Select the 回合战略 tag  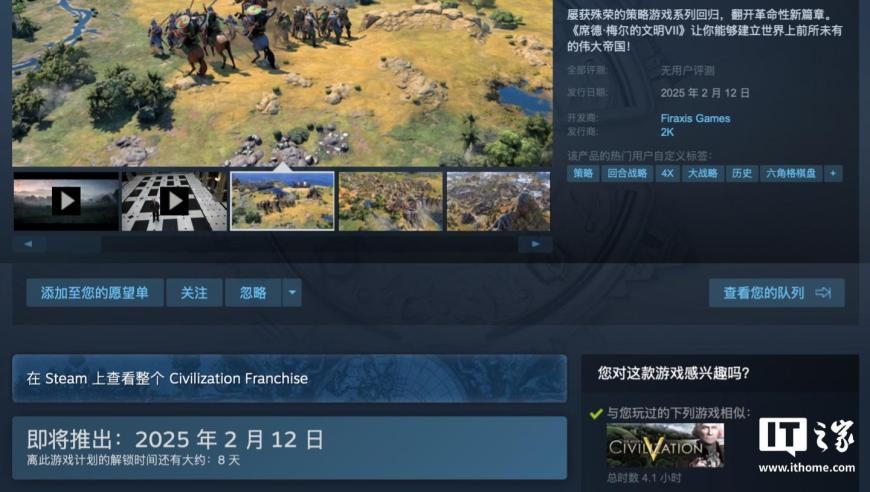628,174
